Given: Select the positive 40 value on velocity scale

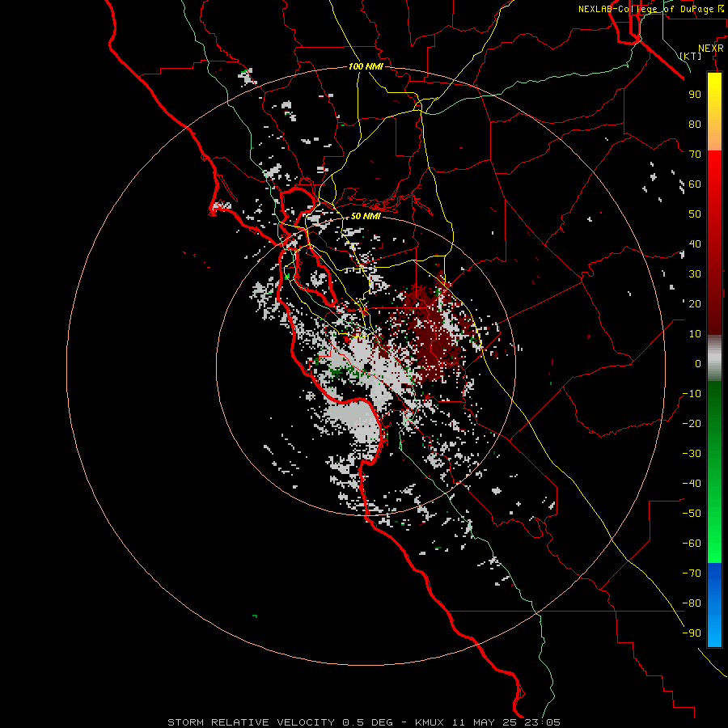Looking at the screenshot, I should [x=695, y=243].
